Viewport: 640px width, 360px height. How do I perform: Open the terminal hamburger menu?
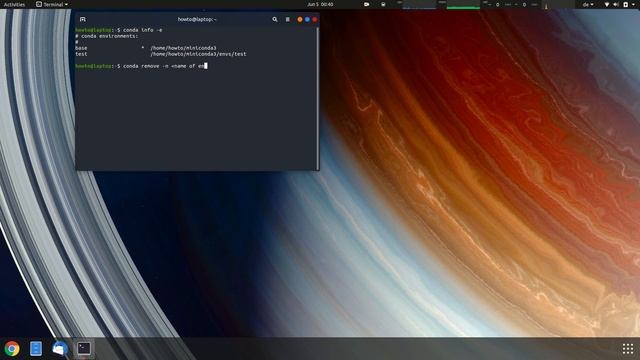click(x=287, y=19)
